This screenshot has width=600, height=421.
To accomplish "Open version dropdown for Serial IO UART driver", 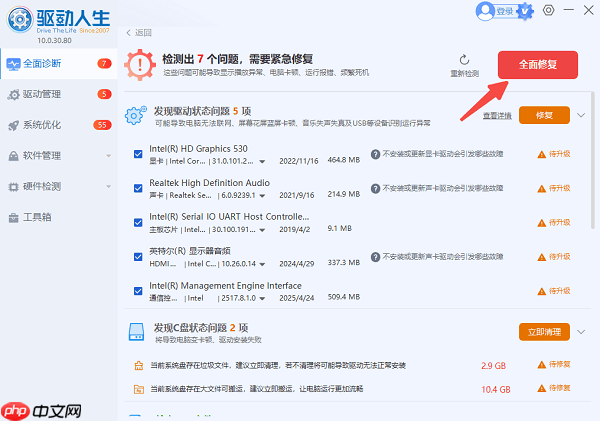I will tap(262, 230).
